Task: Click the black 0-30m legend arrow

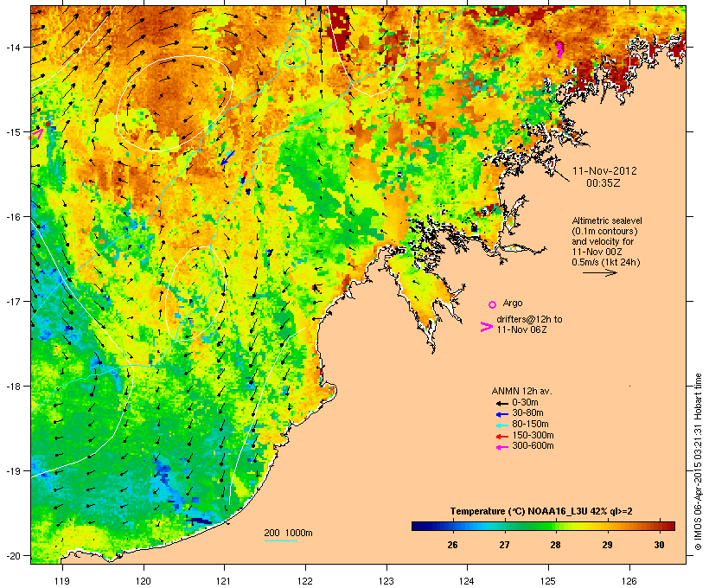Action: (x=501, y=403)
